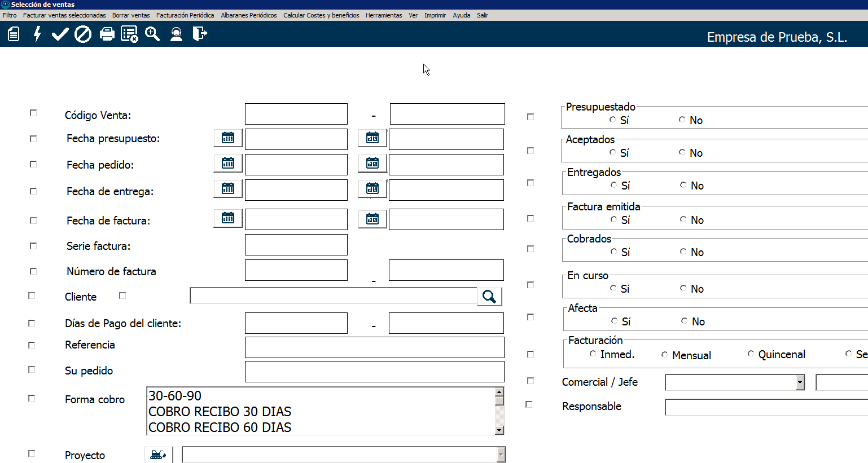Open the Proyecto dropdown list

(501, 455)
